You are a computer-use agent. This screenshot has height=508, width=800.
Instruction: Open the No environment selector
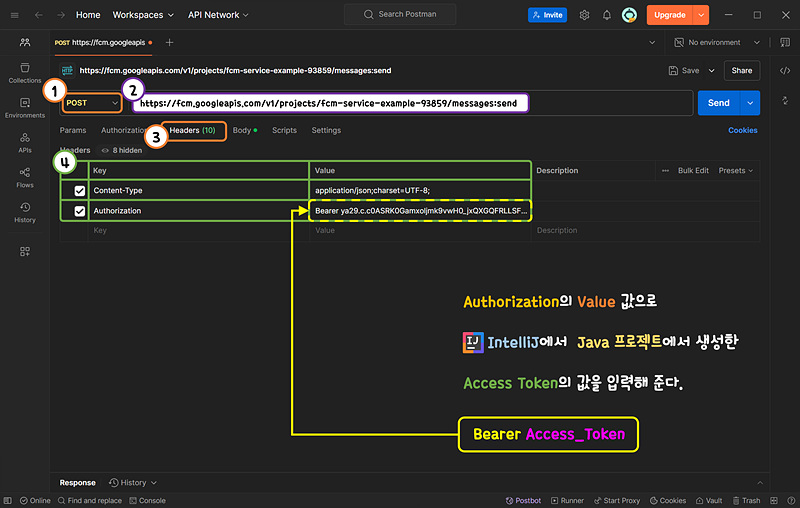[x=717, y=42]
